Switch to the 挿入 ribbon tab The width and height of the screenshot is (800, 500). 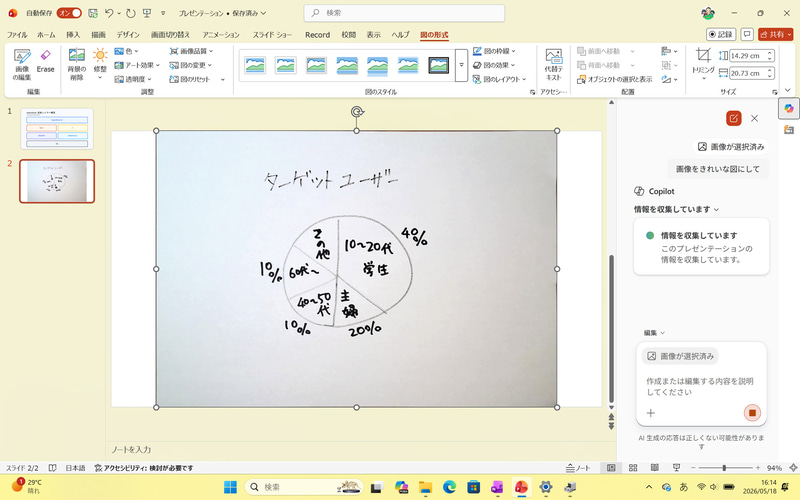coord(73,35)
